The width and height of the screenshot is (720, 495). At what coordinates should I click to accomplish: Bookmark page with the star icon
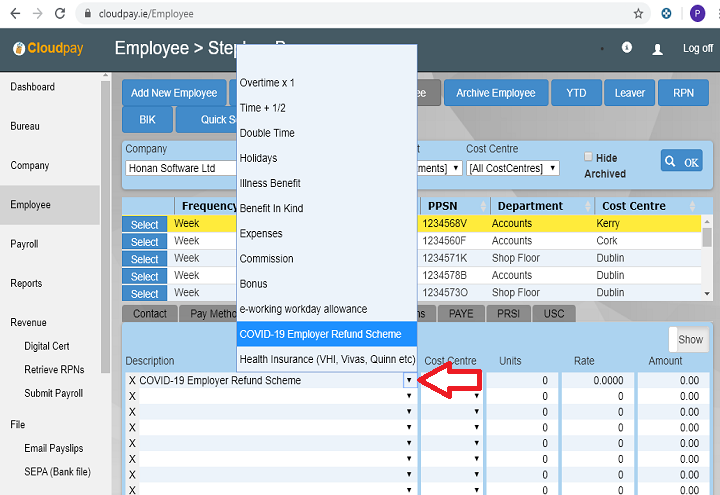639,14
